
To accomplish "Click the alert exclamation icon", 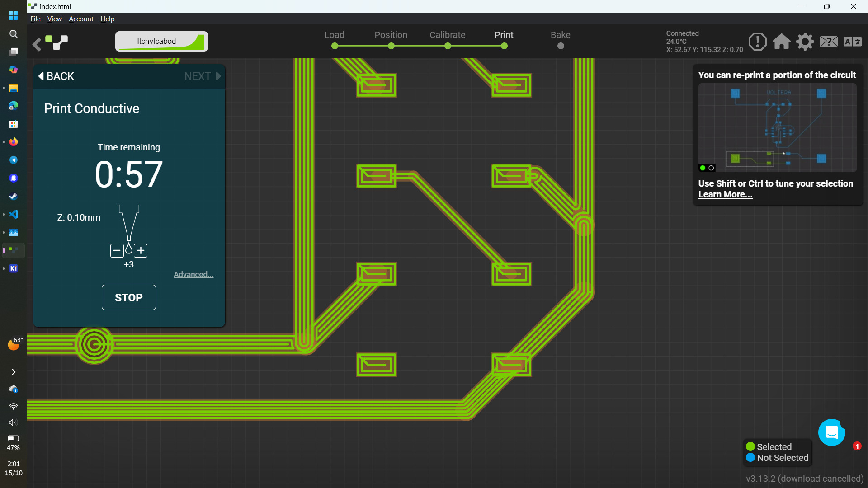I will tap(757, 42).
